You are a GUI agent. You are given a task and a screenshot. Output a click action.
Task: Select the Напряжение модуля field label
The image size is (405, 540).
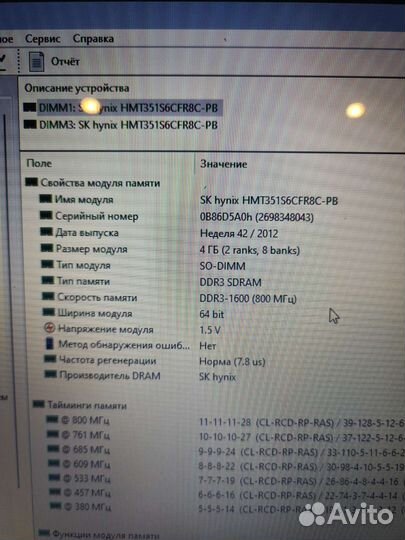[106, 329]
